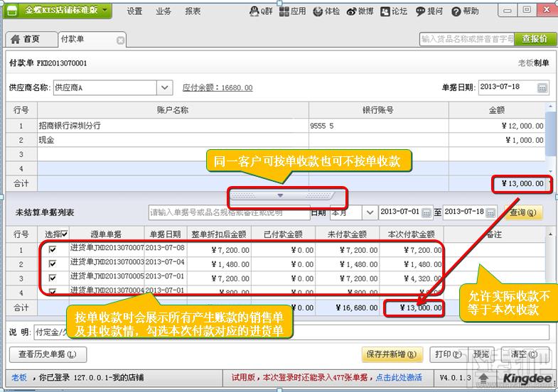Click the ¥4,320.00 本次付款金额 cell
The width and height of the screenshot is (558, 392).
point(412,278)
